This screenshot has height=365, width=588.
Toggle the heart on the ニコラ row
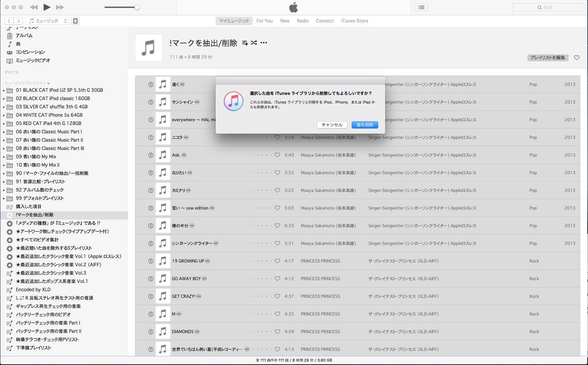277,137
